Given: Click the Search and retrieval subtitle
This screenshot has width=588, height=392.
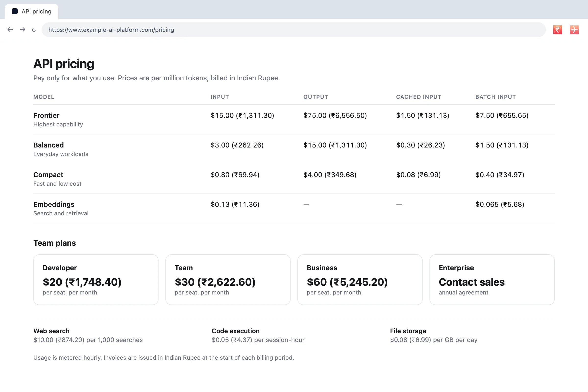Looking at the screenshot, I should pyautogui.click(x=61, y=213).
